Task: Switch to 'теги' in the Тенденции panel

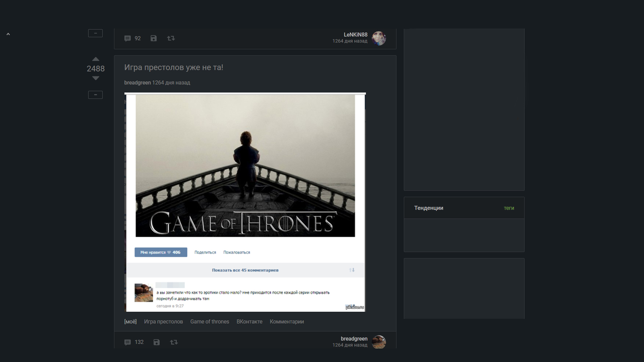Action: coord(509,208)
